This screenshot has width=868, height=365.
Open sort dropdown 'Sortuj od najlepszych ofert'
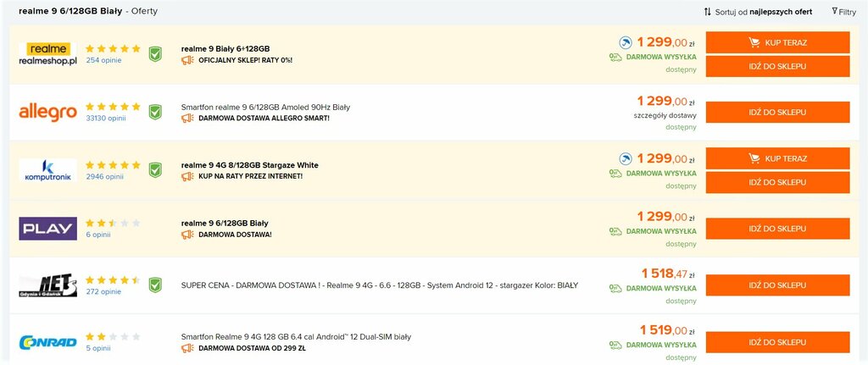pos(759,12)
